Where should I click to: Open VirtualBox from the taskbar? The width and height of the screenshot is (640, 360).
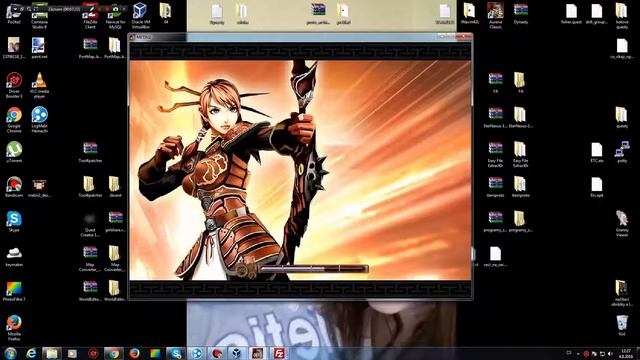pos(237,353)
